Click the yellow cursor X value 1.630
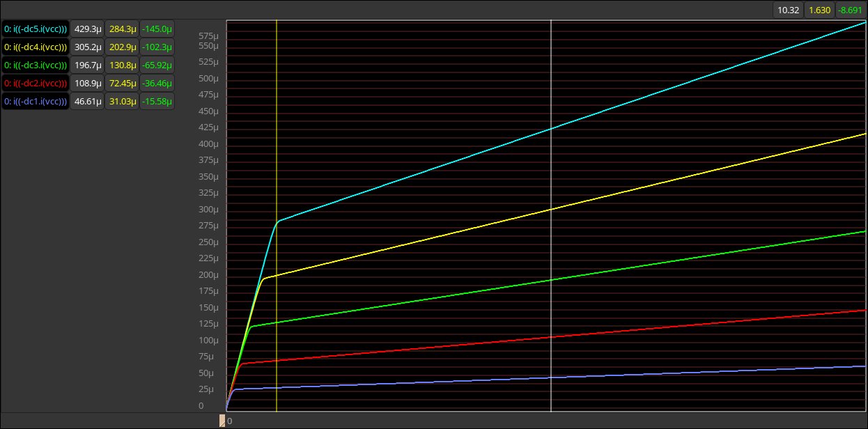 click(x=819, y=10)
